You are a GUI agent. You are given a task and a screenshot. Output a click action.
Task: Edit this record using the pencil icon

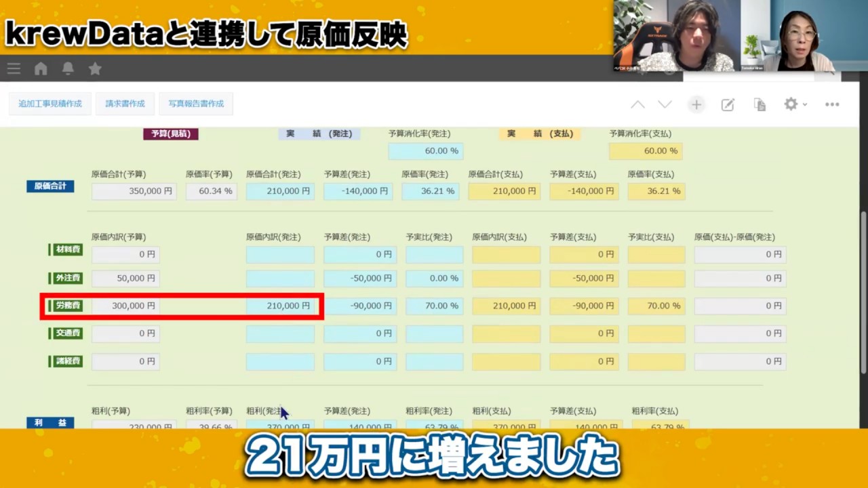728,104
